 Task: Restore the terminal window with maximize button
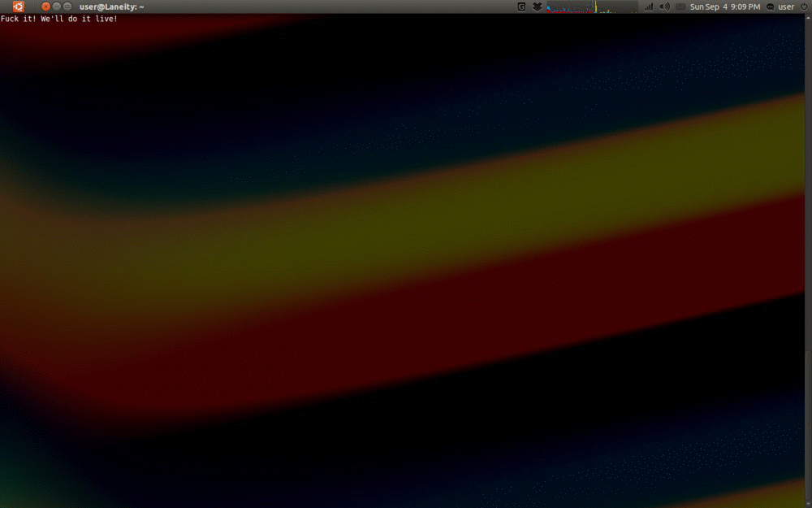(x=67, y=7)
